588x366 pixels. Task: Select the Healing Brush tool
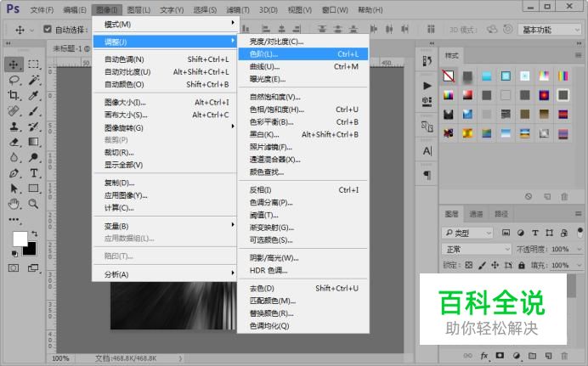(14, 111)
